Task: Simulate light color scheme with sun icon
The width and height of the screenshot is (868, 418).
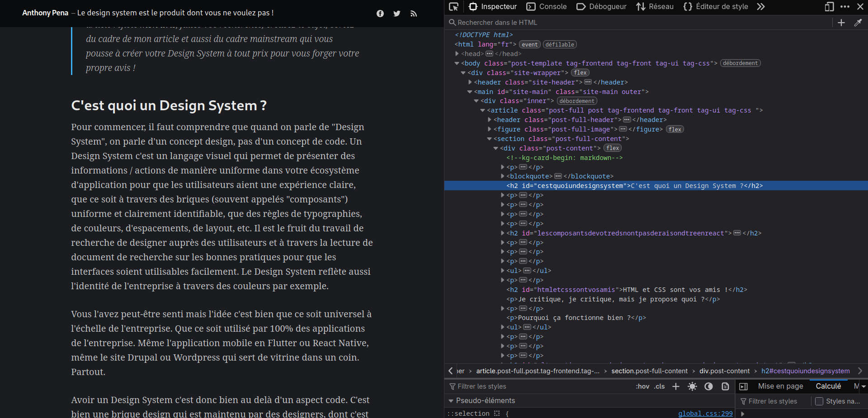Action: (x=693, y=387)
